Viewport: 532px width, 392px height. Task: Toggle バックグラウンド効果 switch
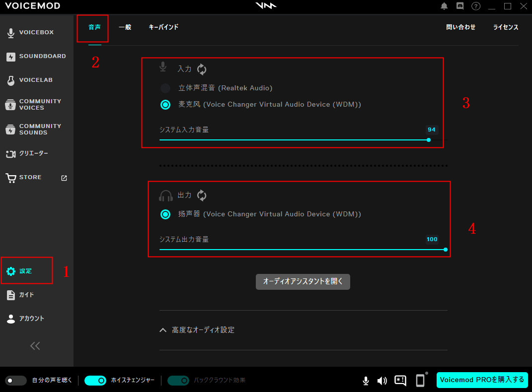178,381
